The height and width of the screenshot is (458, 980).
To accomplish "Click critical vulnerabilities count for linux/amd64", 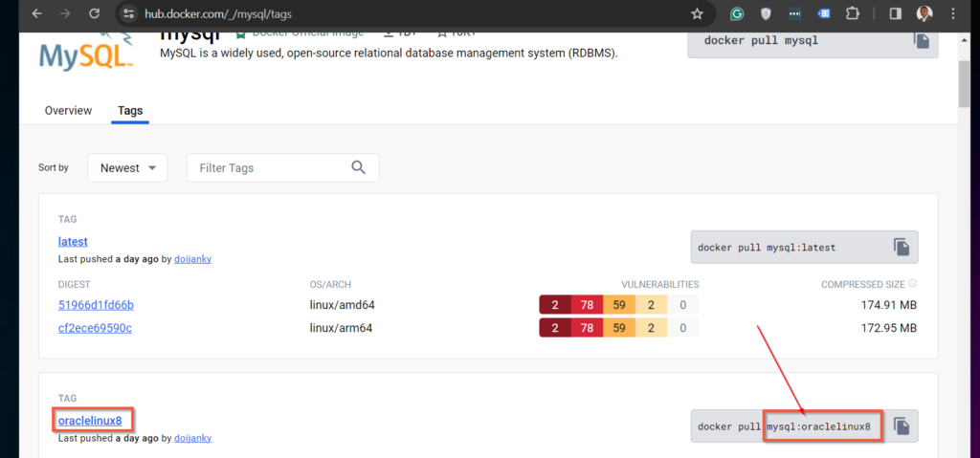I will [x=555, y=306].
